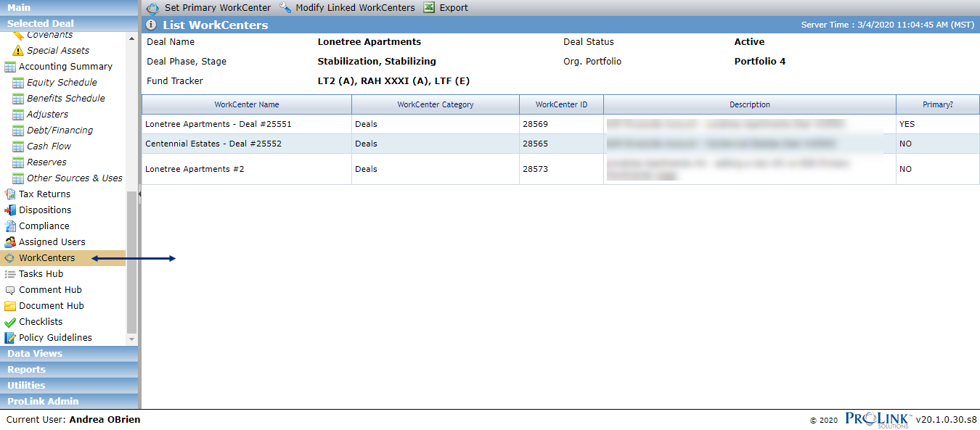Screen dimensions: 980x430
Task: Click the sidebar scroll down arrow
Action: coord(131,339)
